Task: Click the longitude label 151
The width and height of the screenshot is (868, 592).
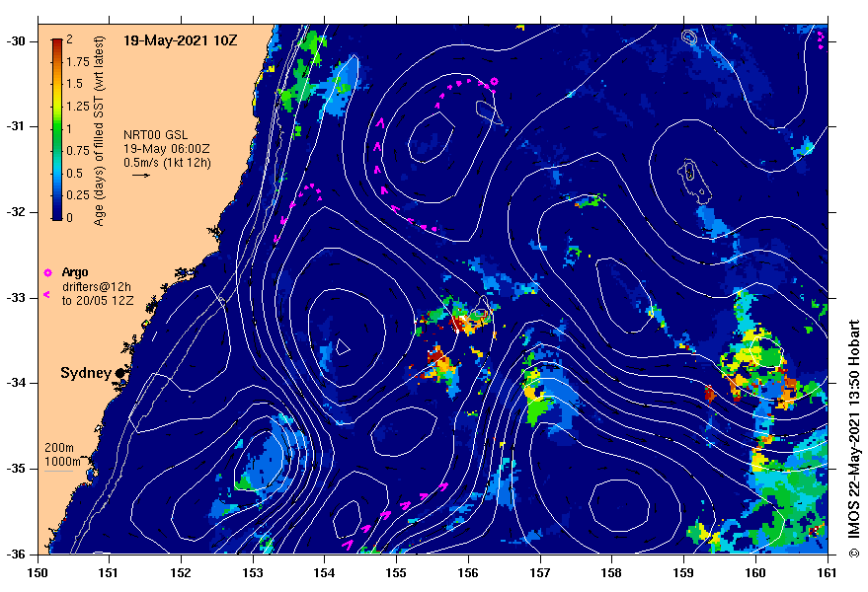Action: pyautogui.click(x=109, y=572)
